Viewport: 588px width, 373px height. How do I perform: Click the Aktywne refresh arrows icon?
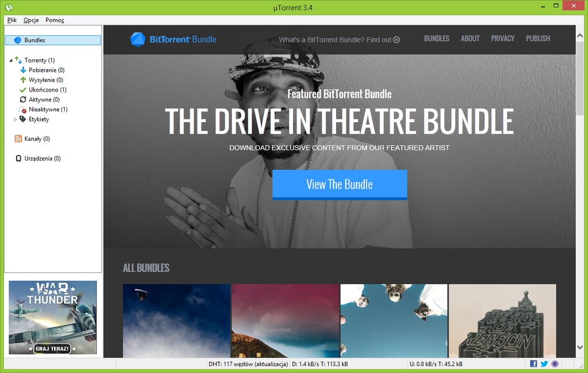pyautogui.click(x=23, y=100)
